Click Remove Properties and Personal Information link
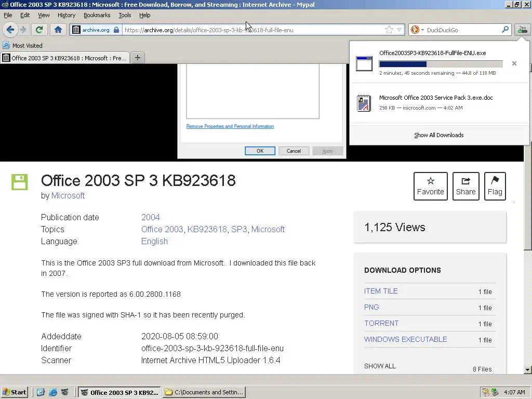This screenshot has height=399, width=532. click(230, 126)
